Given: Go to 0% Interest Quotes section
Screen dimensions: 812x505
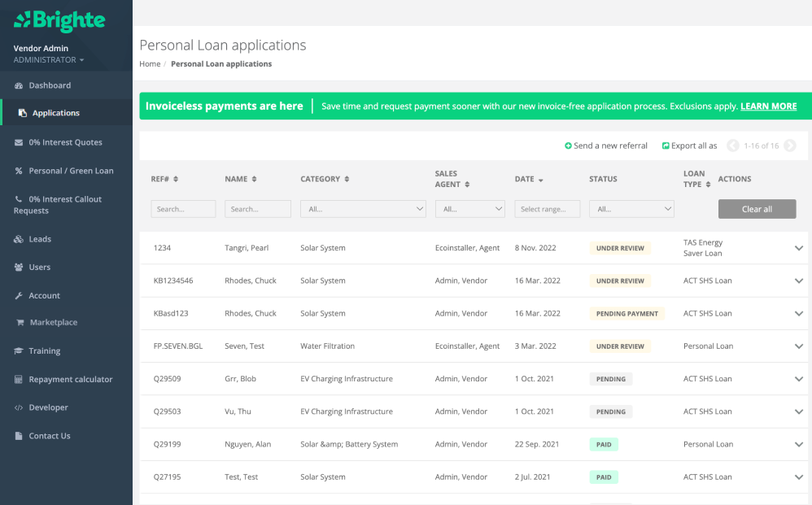Looking at the screenshot, I should 65,142.
